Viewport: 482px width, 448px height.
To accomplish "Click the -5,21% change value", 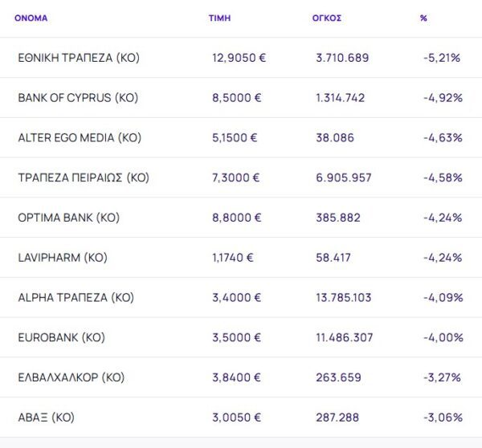I will coord(442,58).
